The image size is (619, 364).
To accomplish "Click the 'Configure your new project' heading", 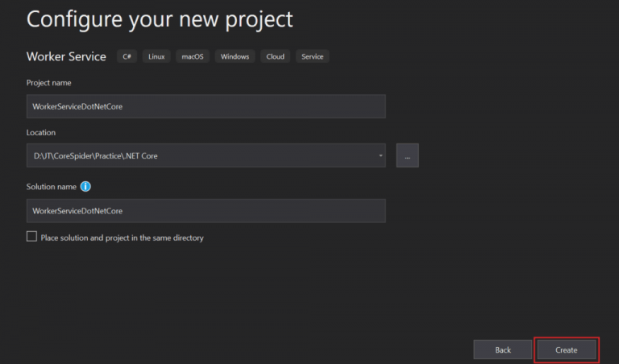I will tap(160, 19).
